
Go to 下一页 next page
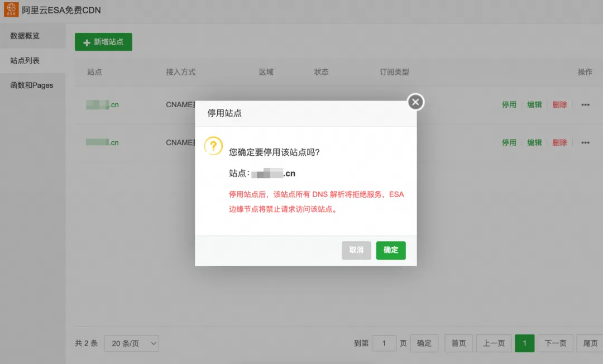point(556,343)
